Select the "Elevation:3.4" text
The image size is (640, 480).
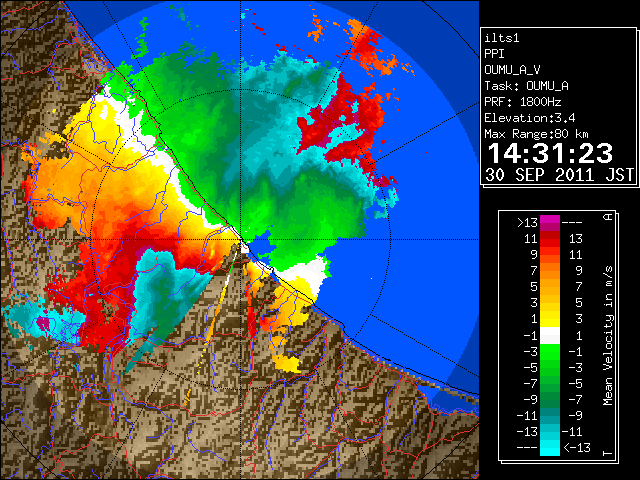(530, 118)
